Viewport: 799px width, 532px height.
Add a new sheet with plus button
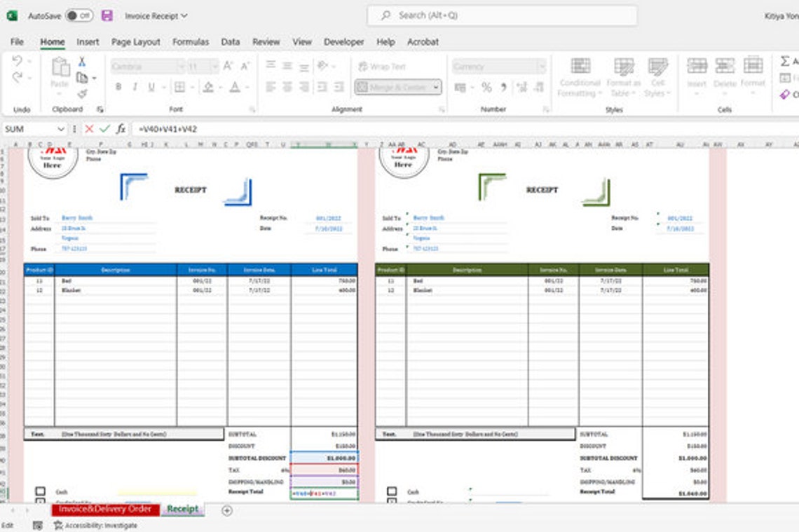(x=227, y=510)
